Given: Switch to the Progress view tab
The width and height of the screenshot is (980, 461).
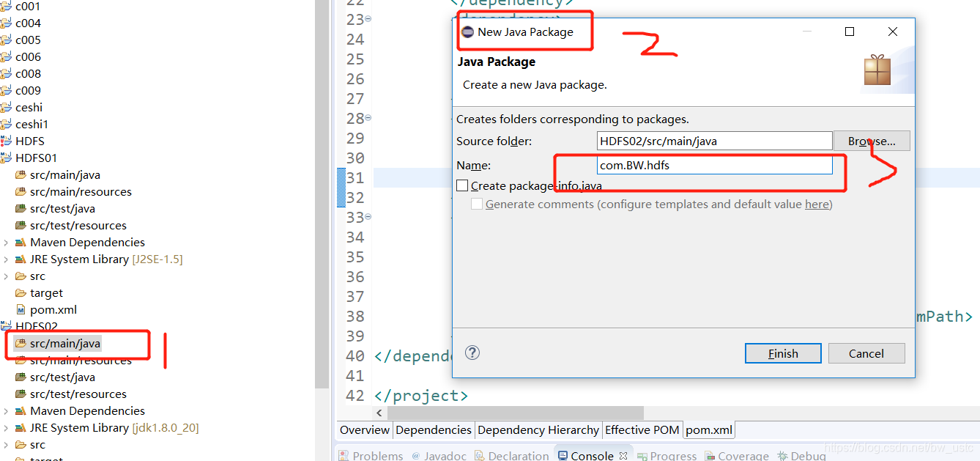Looking at the screenshot, I should point(665,456).
